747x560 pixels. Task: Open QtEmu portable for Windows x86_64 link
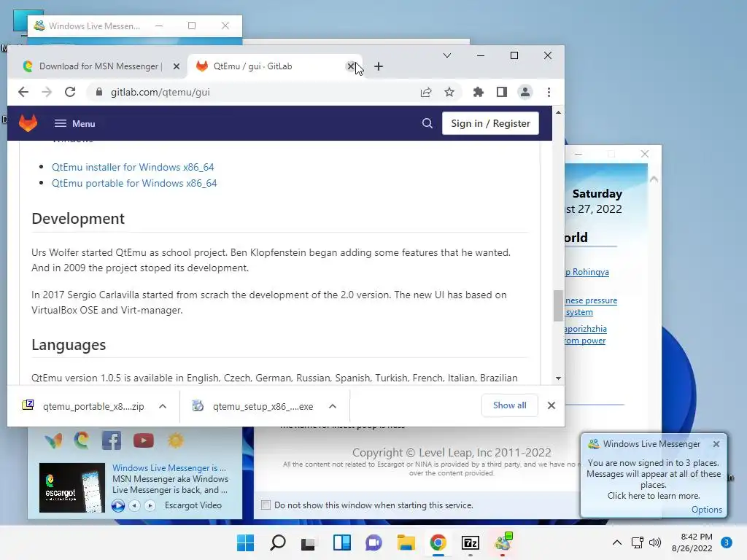point(134,183)
